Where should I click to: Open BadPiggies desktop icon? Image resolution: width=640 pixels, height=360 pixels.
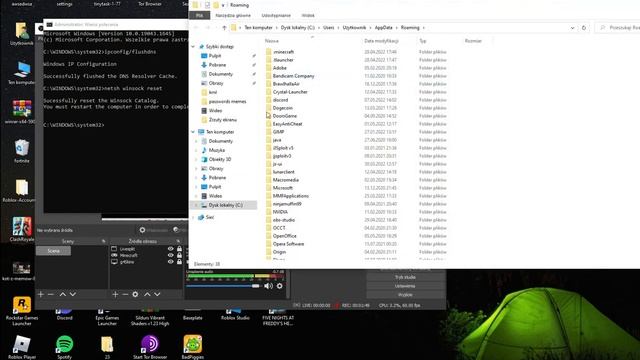coord(193,347)
